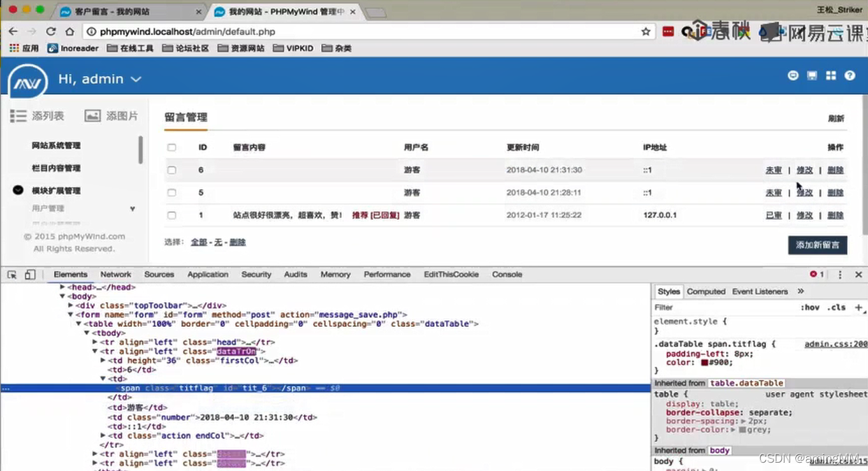Open the Hi, admin dropdown chevron
The width and height of the screenshot is (868, 471).
click(136, 80)
